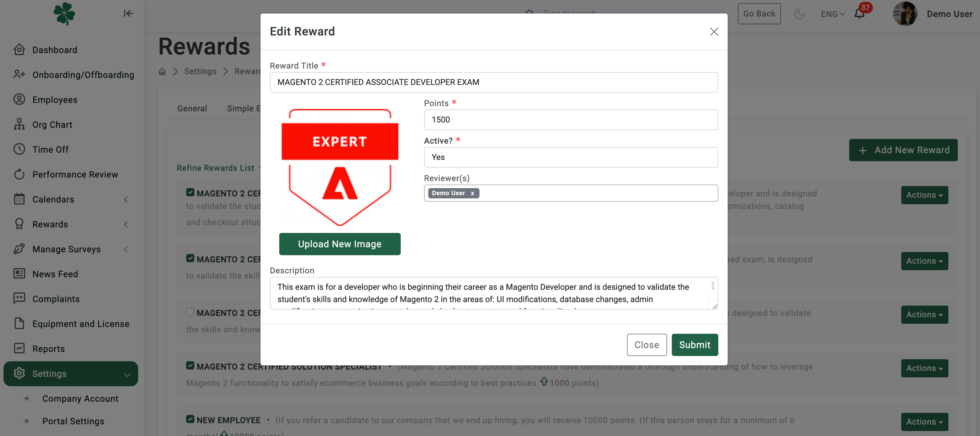Click the News Feed newspaper icon

pos(19,274)
